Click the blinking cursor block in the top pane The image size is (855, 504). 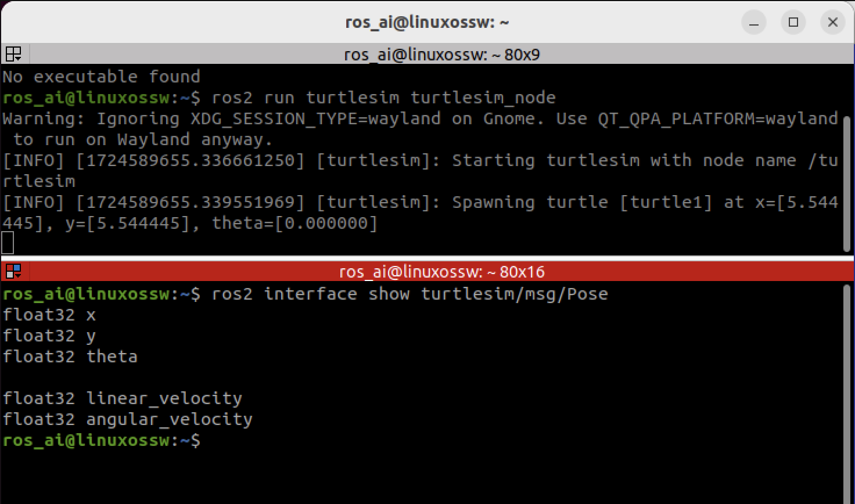pos(6,242)
